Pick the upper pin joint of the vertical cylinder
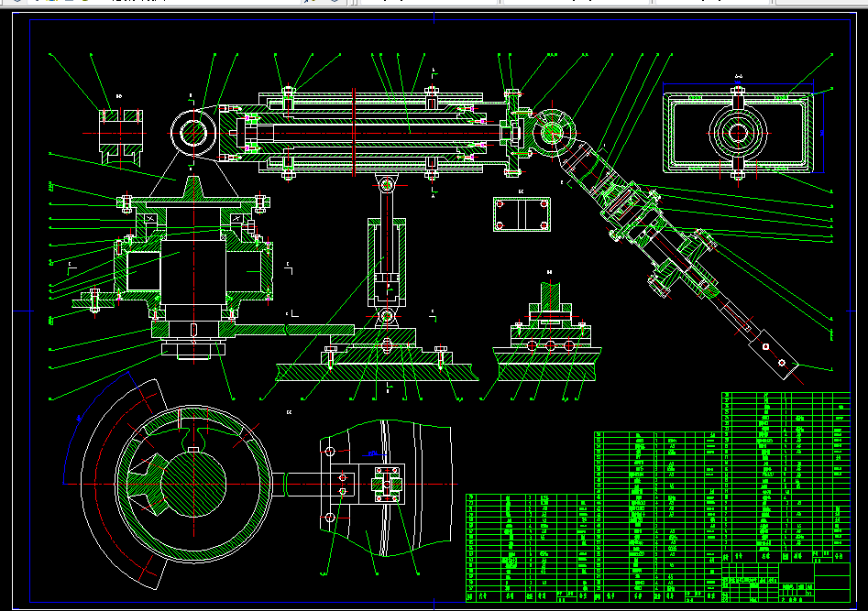Viewport: 868px width, 611px height. click(x=387, y=184)
